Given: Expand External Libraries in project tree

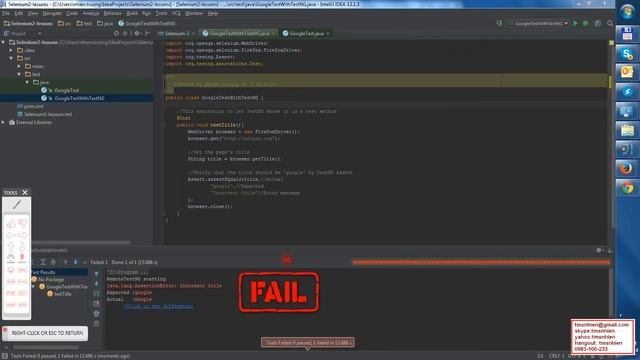Looking at the screenshot, I should (4, 122).
